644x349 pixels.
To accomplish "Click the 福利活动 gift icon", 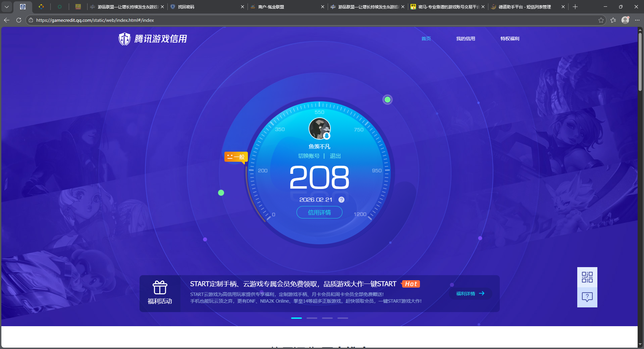I will tap(160, 288).
